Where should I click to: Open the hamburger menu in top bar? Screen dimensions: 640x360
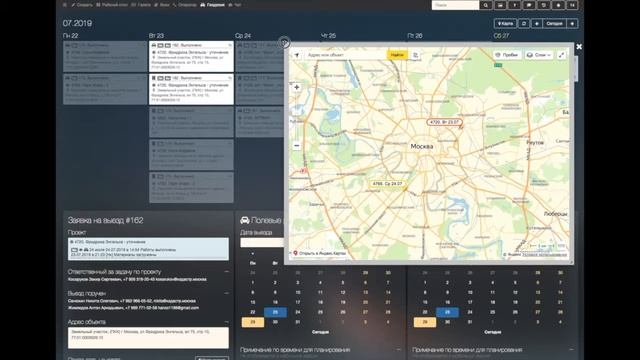(x=65, y=5)
